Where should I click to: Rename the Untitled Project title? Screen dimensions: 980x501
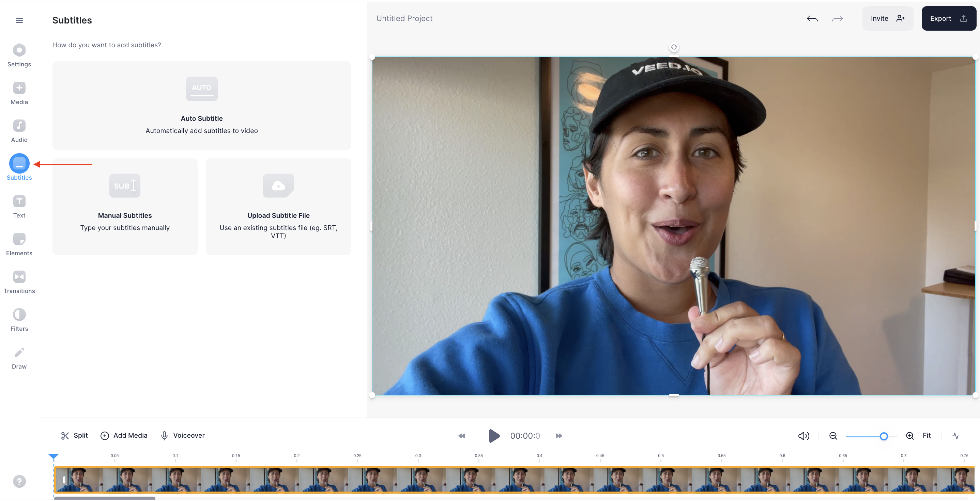coord(404,18)
